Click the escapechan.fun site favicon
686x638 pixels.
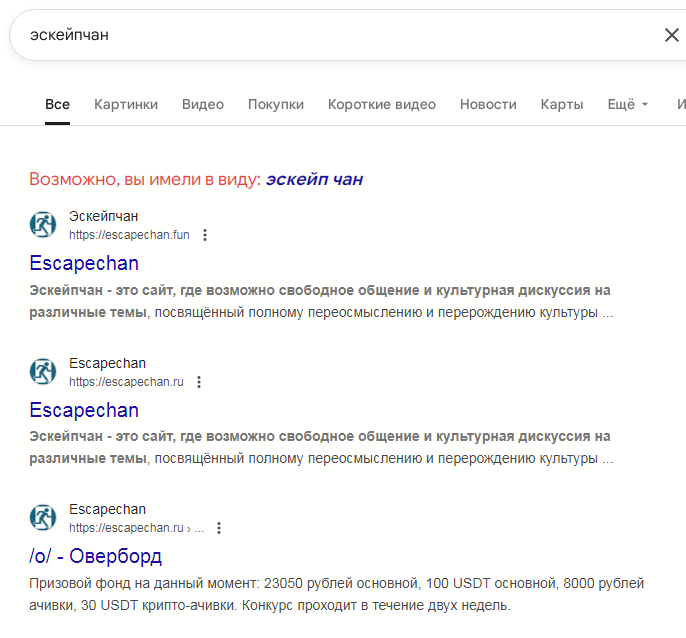click(43, 224)
